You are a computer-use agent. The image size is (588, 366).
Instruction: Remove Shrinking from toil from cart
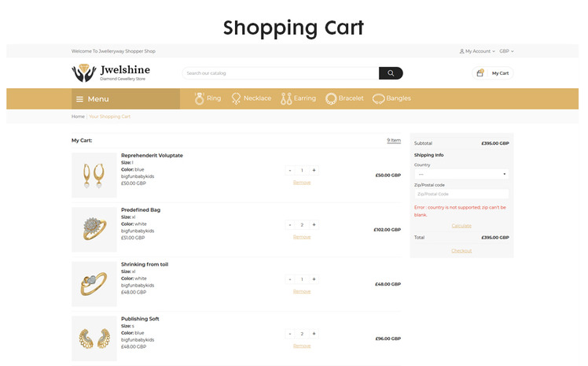pyautogui.click(x=302, y=291)
